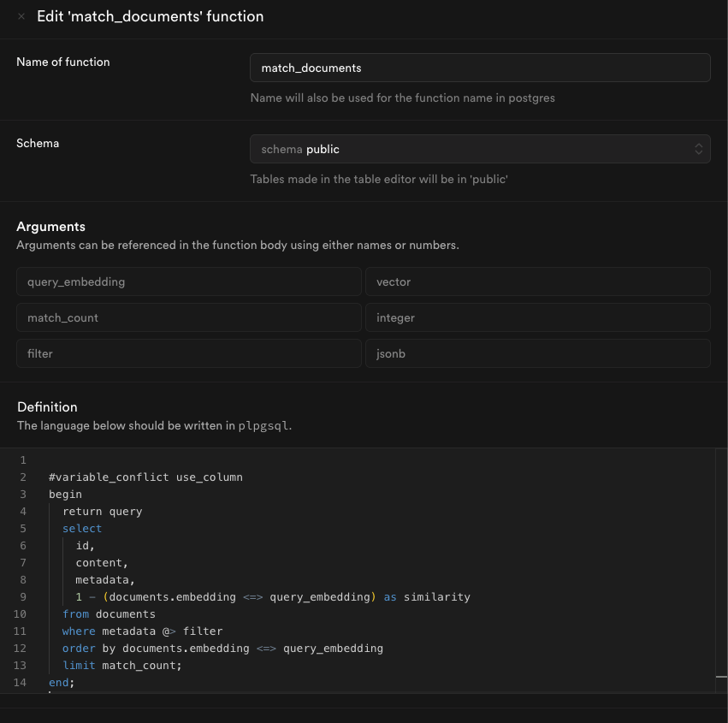Click the 'return query' line in the definition

102,511
